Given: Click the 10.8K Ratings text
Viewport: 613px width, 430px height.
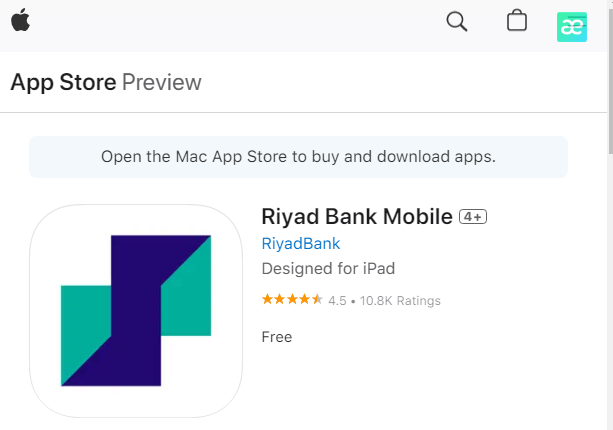Looking at the screenshot, I should pos(400,301).
